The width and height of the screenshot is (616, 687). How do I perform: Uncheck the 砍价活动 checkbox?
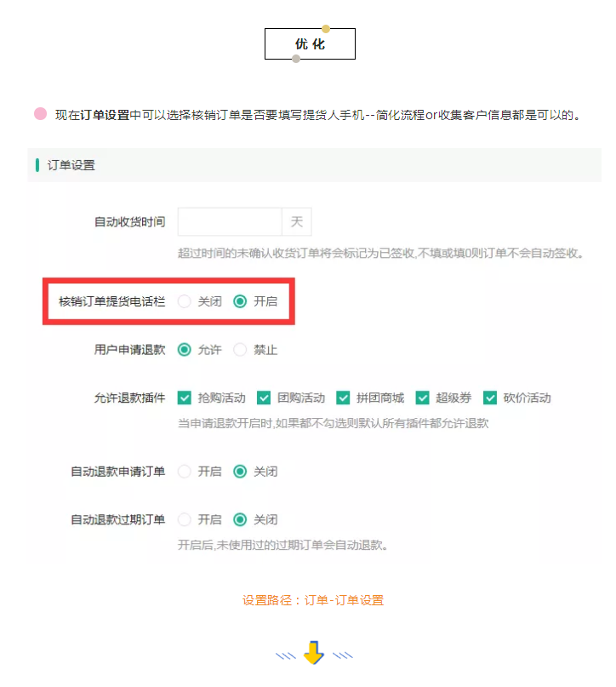point(490,398)
